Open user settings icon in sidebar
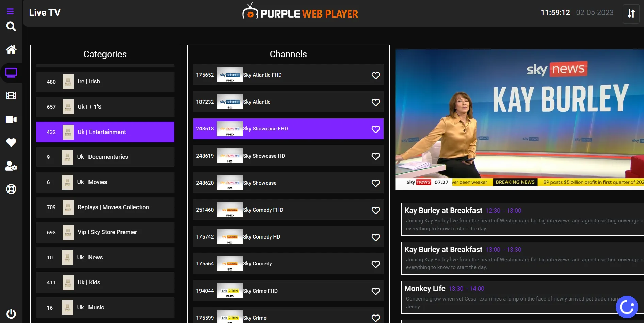 [11, 166]
